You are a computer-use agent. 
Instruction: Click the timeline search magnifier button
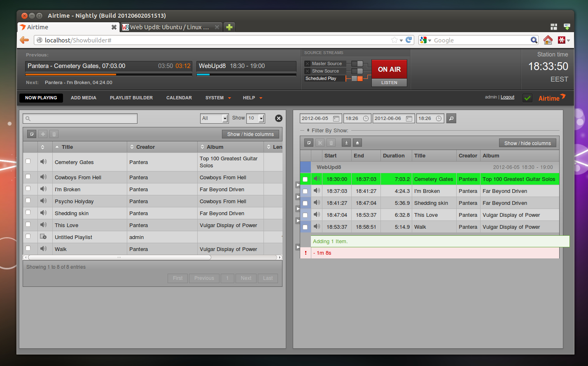pyautogui.click(x=451, y=118)
